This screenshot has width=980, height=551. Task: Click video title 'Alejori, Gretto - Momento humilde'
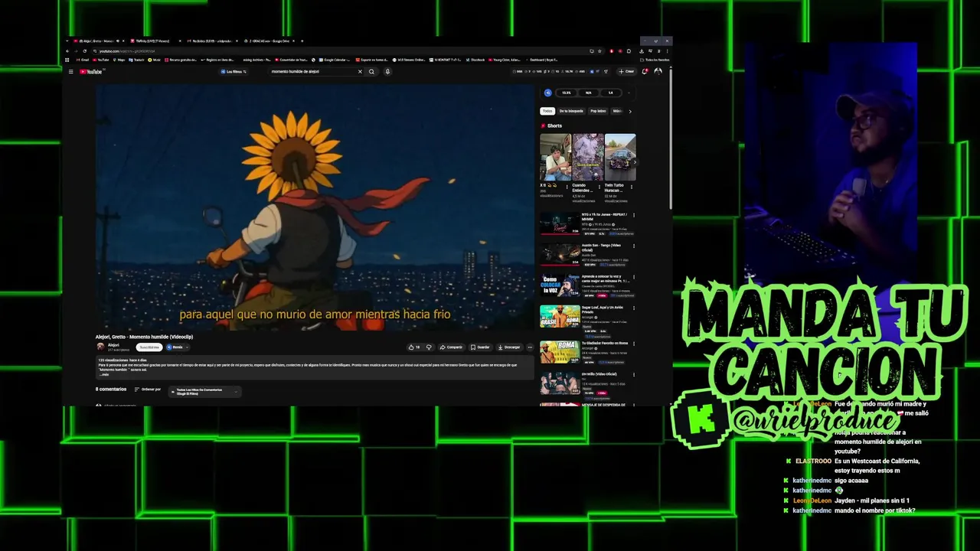(x=144, y=337)
